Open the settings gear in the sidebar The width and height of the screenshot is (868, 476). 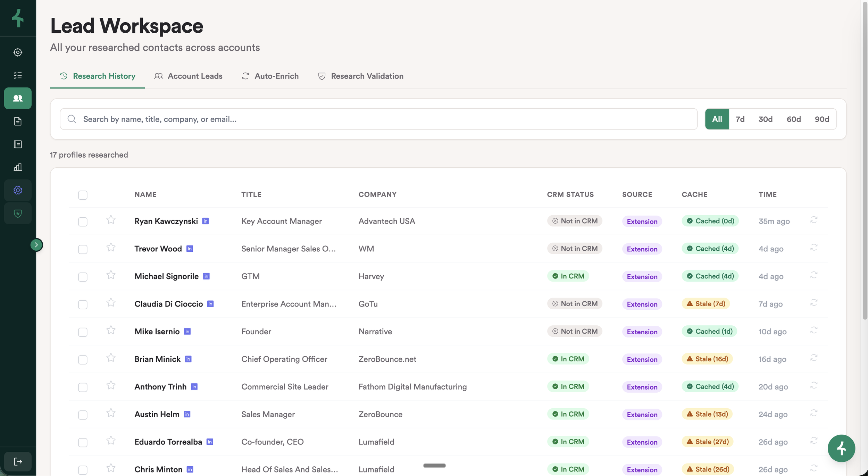click(18, 190)
